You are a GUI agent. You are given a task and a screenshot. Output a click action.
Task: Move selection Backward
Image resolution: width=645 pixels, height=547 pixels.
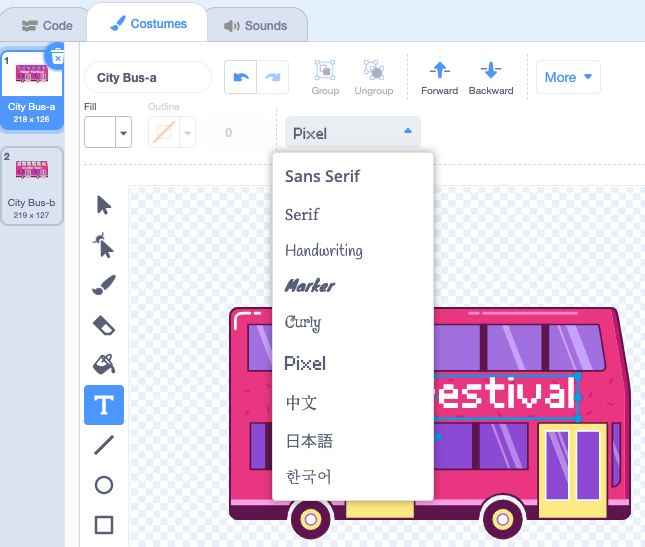(x=491, y=78)
